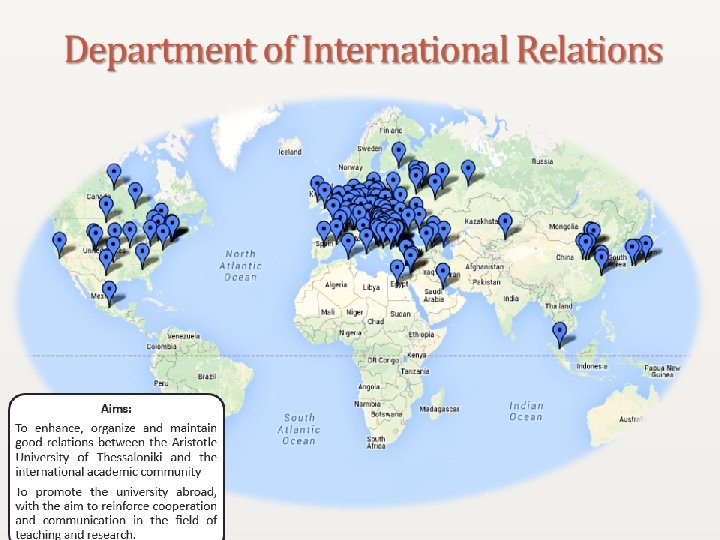This screenshot has height=540, width=720.
Task: Click the Madagascar label
Action: (x=439, y=409)
